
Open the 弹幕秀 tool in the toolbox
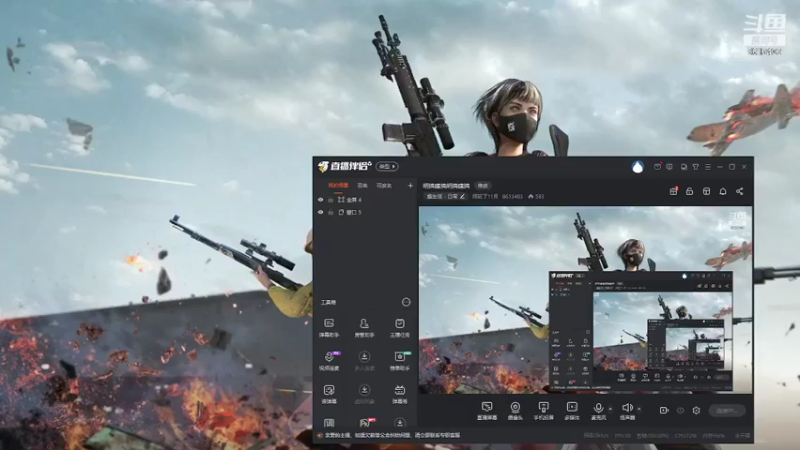[x=399, y=394]
